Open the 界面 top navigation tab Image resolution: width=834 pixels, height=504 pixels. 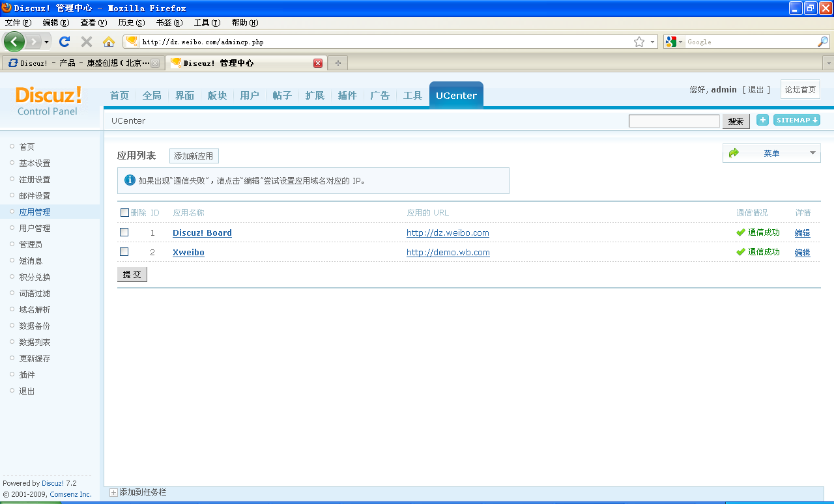(x=184, y=96)
